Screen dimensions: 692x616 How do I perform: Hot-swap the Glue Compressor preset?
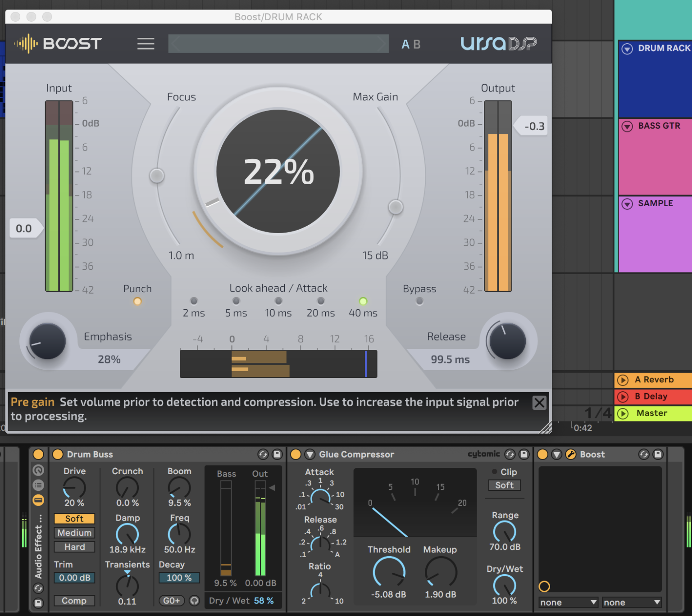[x=510, y=454]
